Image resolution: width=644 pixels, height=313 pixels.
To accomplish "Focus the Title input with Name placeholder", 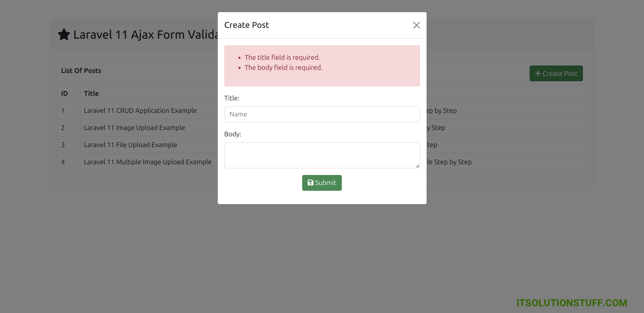I will [322, 114].
